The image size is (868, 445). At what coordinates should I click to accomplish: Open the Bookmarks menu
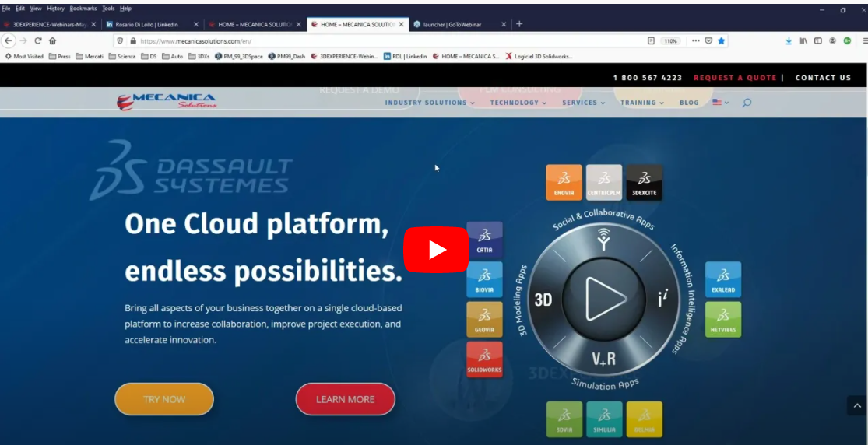[x=83, y=9]
